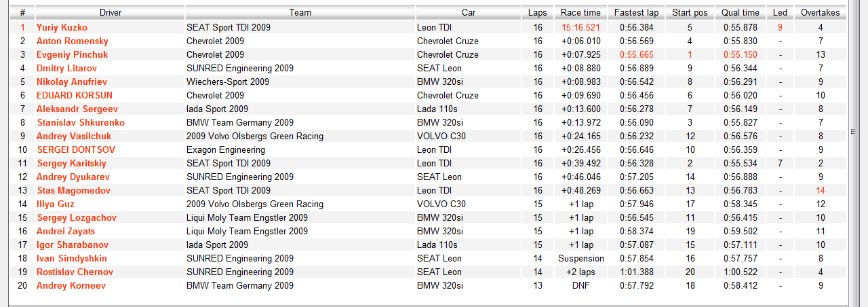Viewport: 868px width, 307px height.
Task: Sort by Led column header
Action: tap(780, 12)
